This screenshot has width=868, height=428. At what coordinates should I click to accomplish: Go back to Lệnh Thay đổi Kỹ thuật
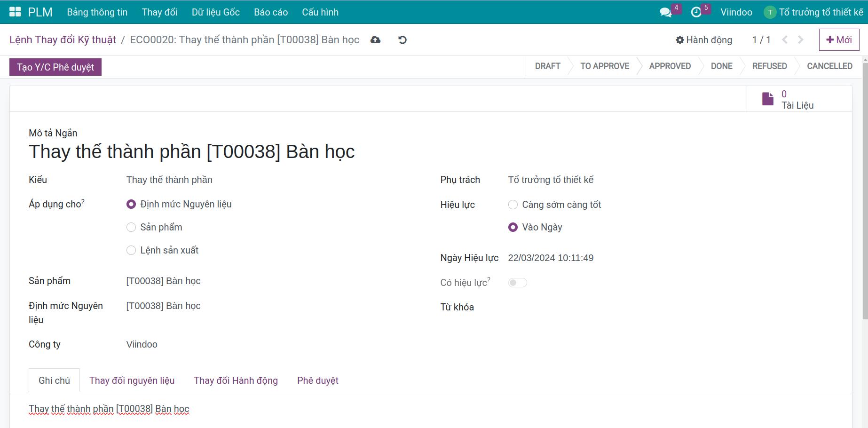click(63, 40)
